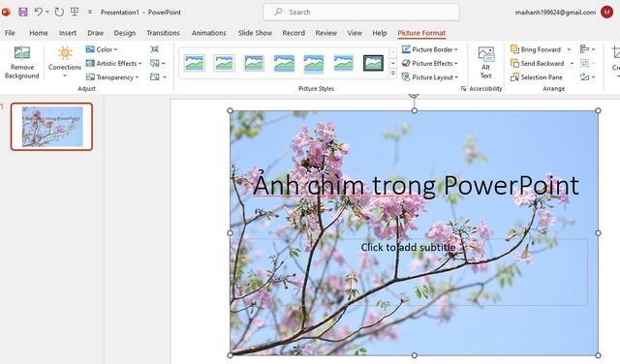Open the Record tab
This screenshot has height=364, width=620.
click(x=294, y=33)
